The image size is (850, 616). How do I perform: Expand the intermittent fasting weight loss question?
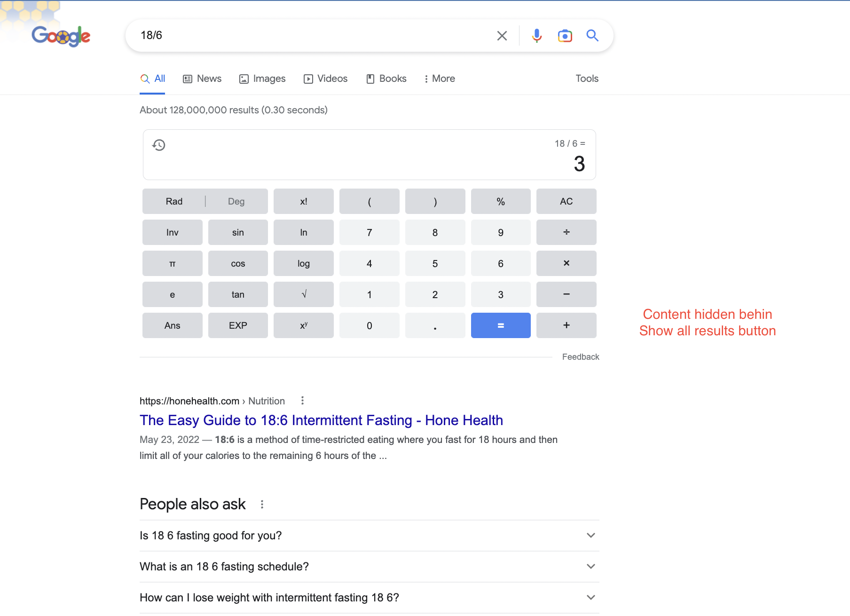[590, 597]
